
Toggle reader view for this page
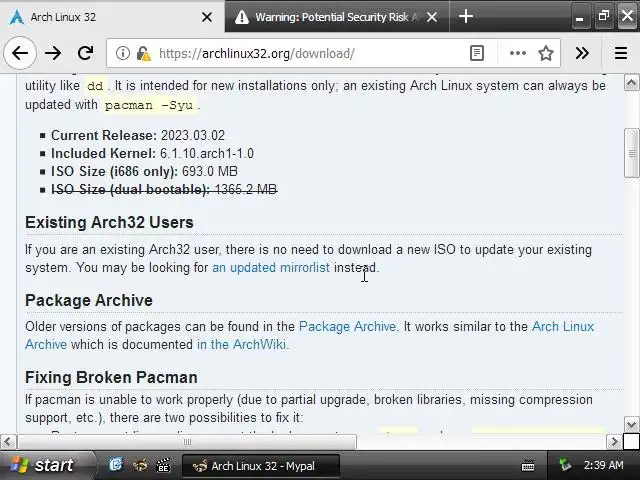click(477, 54)
